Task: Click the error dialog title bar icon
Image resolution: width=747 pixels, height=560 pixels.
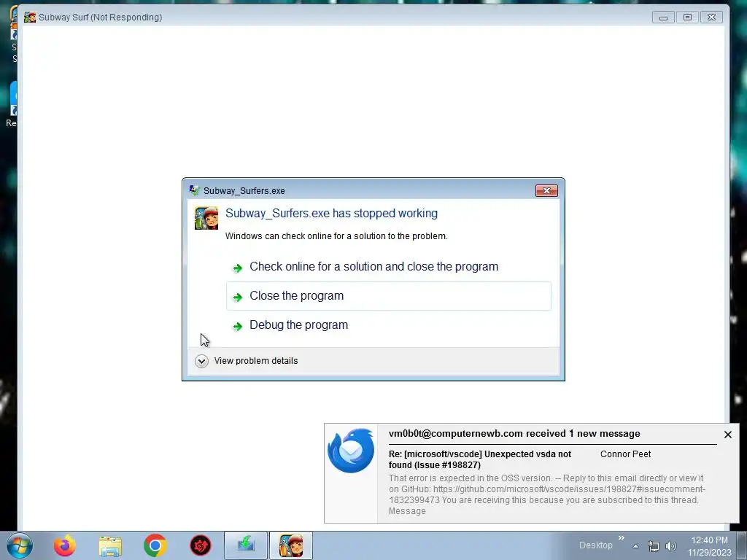Action: pyautogui.click(x=194, y=190)
